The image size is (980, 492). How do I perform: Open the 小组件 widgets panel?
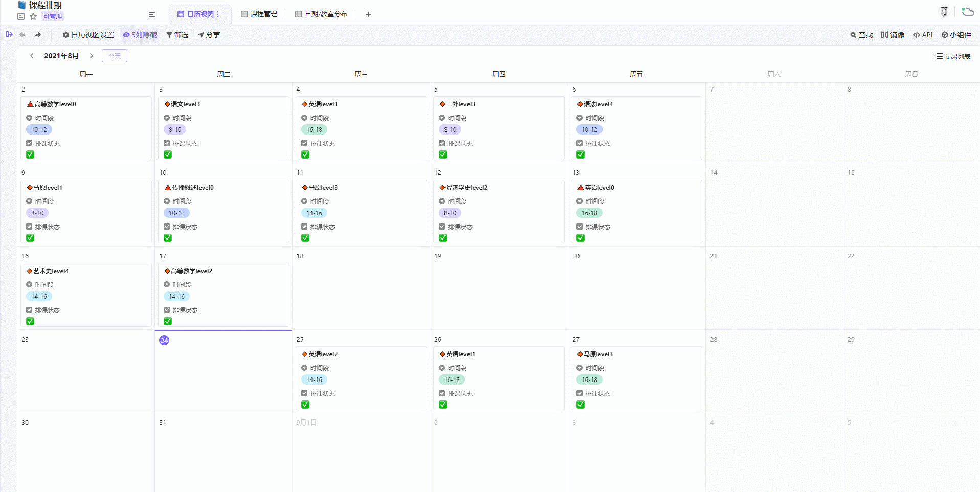click(x=956, y=35)
